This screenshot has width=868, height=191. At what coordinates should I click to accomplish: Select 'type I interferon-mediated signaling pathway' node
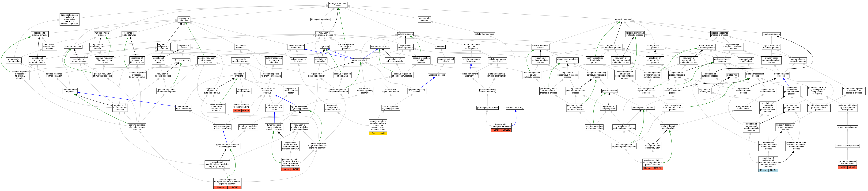pyautogui.click(x=227, y=146)
